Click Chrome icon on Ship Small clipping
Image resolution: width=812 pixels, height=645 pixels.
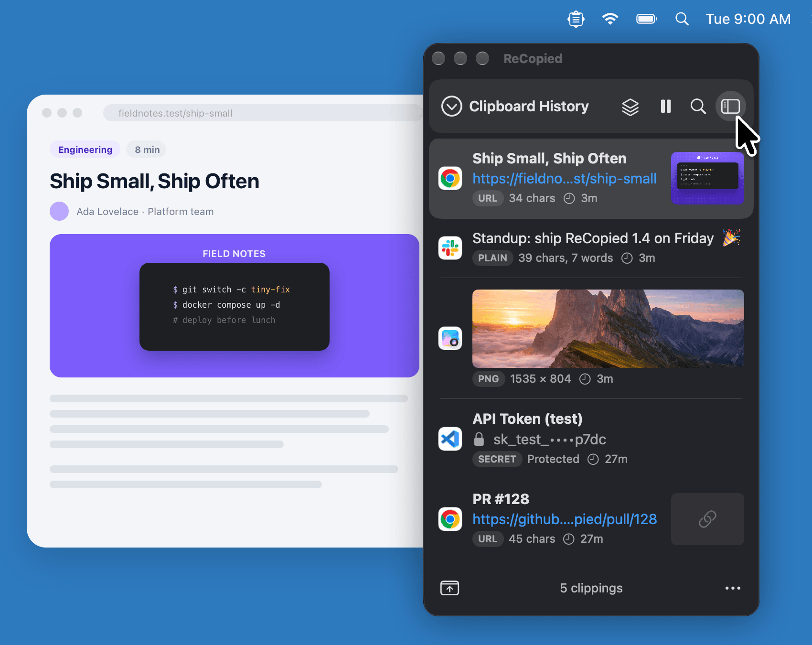pos(450,178)
